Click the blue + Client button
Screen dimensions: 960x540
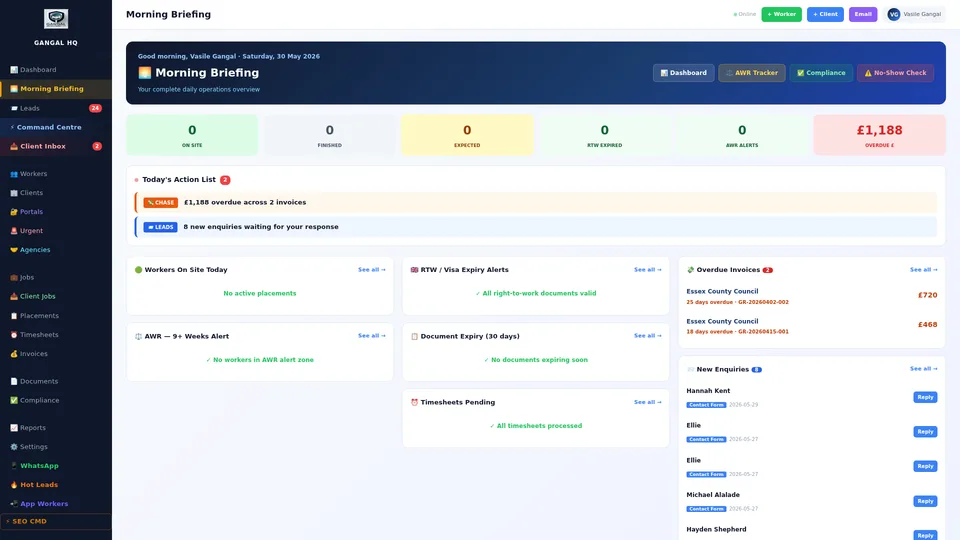click(x=825, y=14)
